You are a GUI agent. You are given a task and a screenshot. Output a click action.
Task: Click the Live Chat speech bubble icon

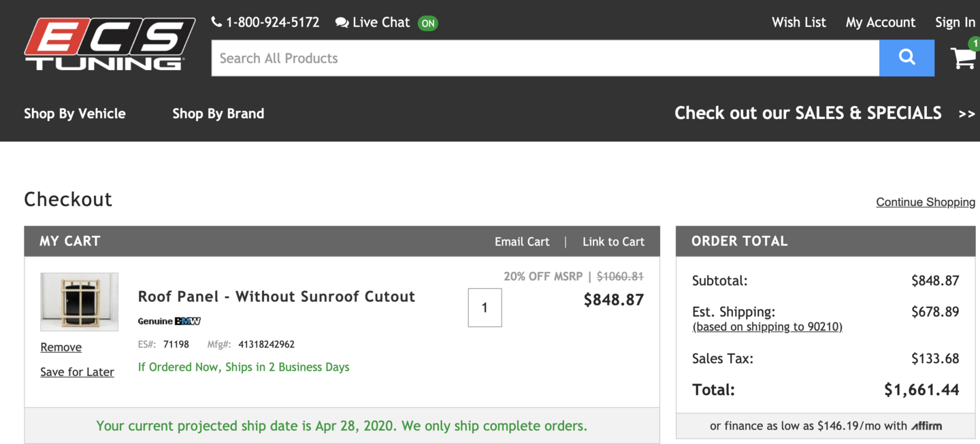(x=342, y=22)
